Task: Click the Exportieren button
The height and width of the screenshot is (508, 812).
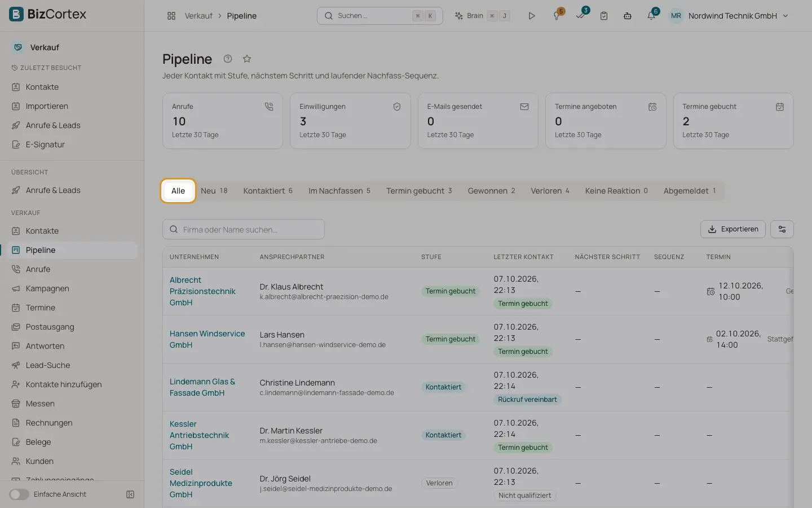Action: coord(733,229)
